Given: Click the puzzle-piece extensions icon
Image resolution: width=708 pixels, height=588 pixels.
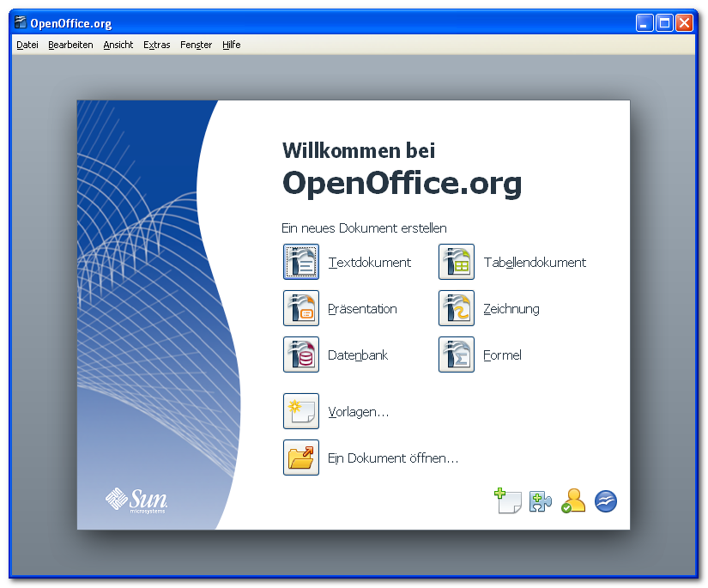Looking at the screenshot, I should point(541,501).
